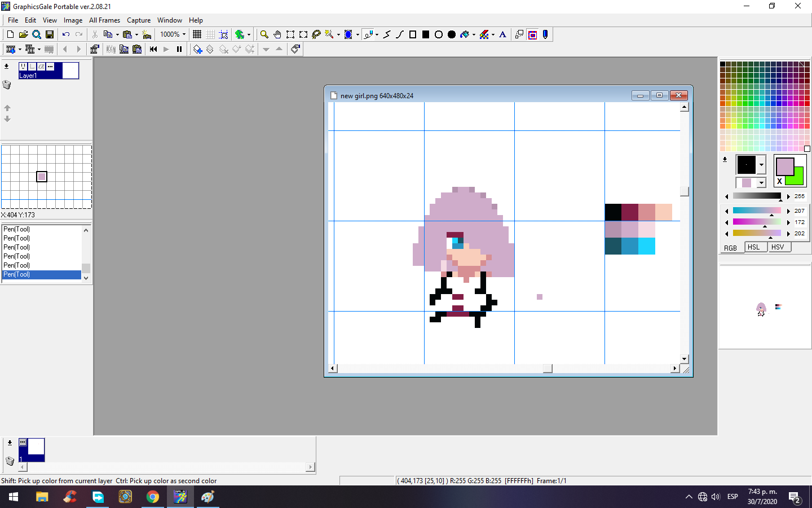Expand the magic wand options arrow
This screenshot has height=508, width=812.
[338, 34]
